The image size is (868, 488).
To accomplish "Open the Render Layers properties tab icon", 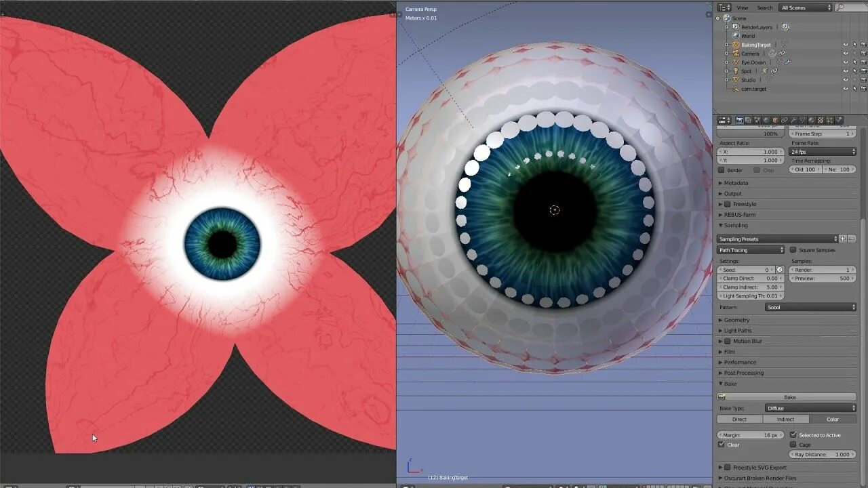I will [749, 120].
